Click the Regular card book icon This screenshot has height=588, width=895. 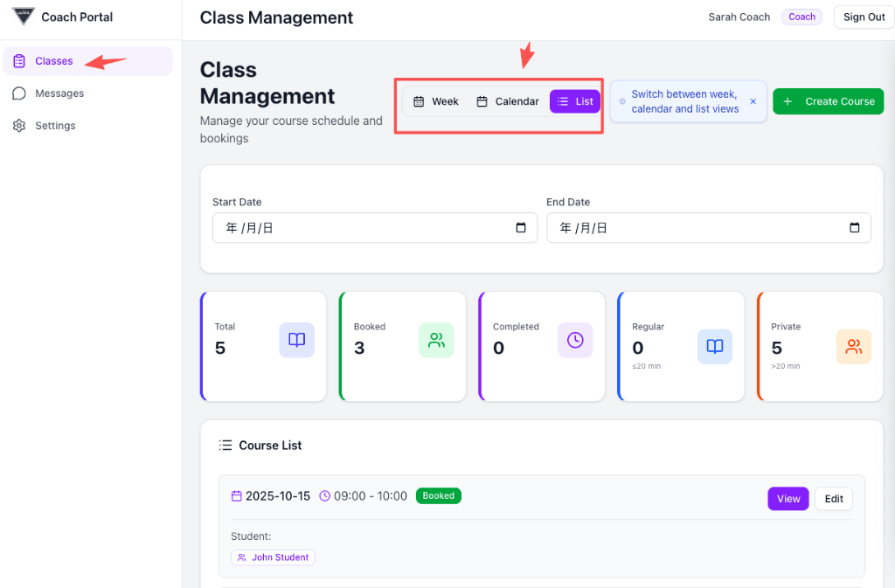pyautogui.click(x=714, y=347)
